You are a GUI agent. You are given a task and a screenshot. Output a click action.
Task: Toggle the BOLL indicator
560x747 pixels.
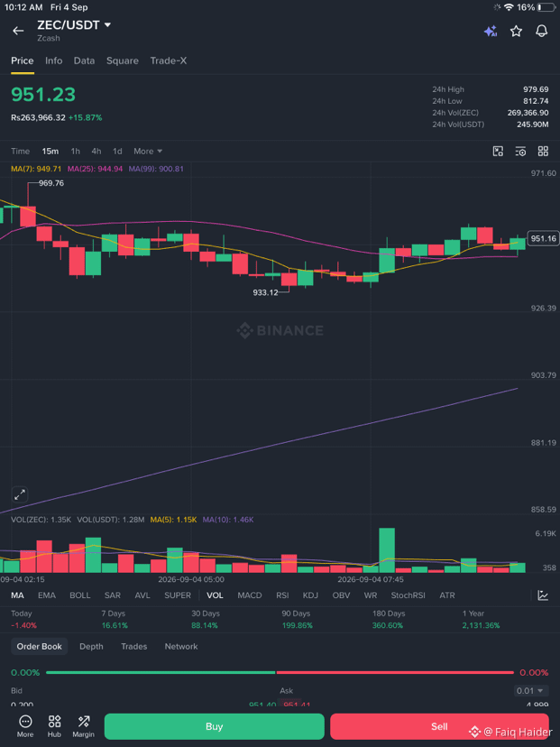(x=80, y=595)
